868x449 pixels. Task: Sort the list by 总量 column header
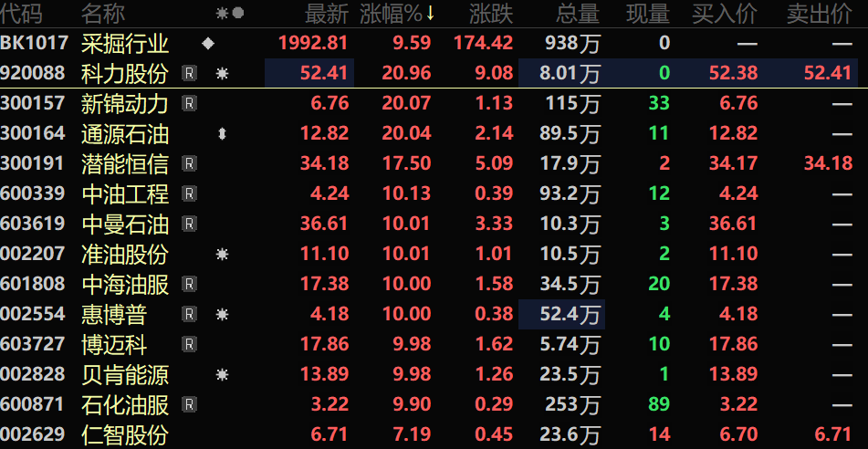tap(577, 14)
